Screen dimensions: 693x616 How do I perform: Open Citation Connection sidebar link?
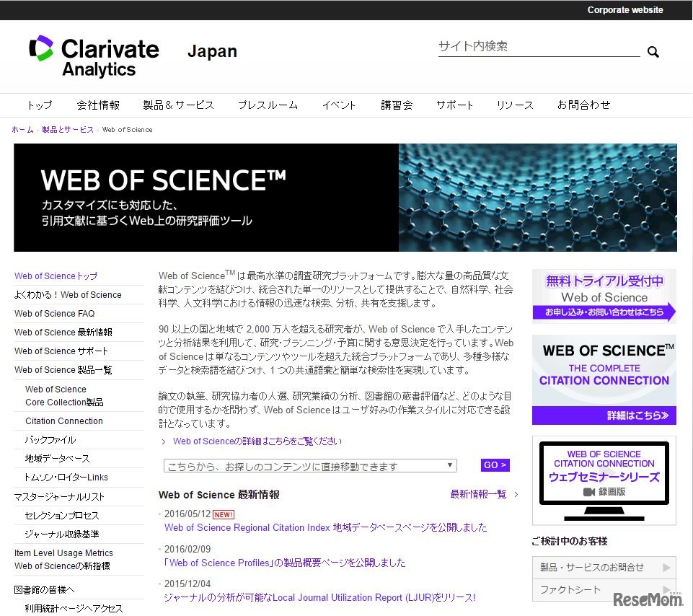coord(64,421)
